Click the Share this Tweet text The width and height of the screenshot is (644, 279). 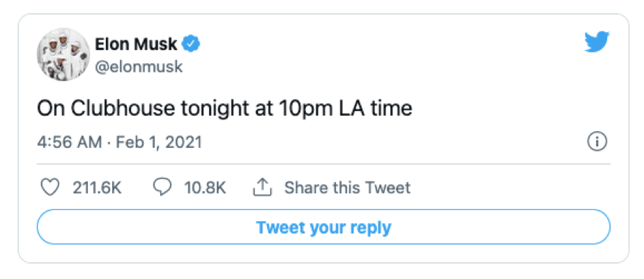[347, 187]
